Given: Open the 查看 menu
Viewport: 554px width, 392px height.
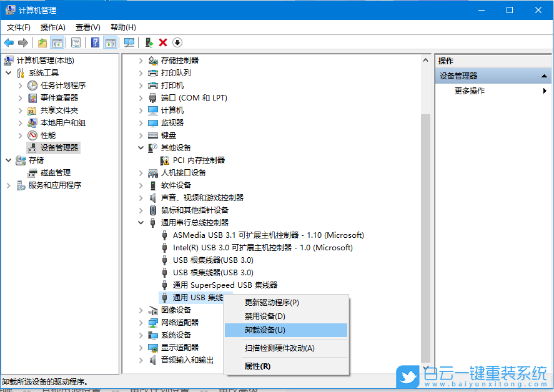Looking at the screenshot, I should pos(87,27).
